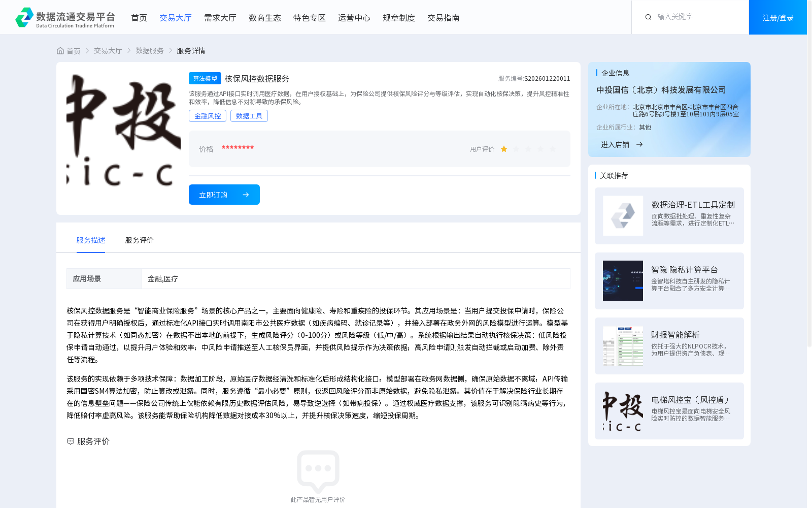812x508 pixels.
Task: Click the service number S202601220011
Action: [x=547, y=79]
